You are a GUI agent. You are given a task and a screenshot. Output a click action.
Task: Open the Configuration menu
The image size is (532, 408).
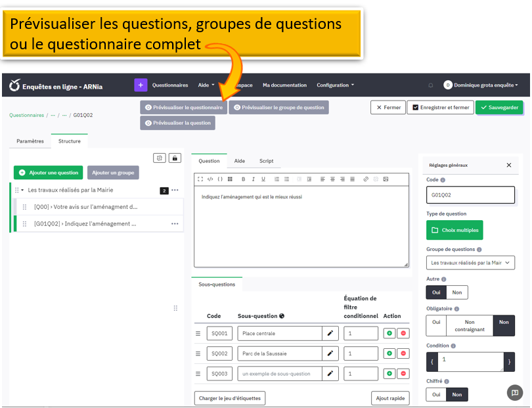pyautogui.click(x=335, y=85)
